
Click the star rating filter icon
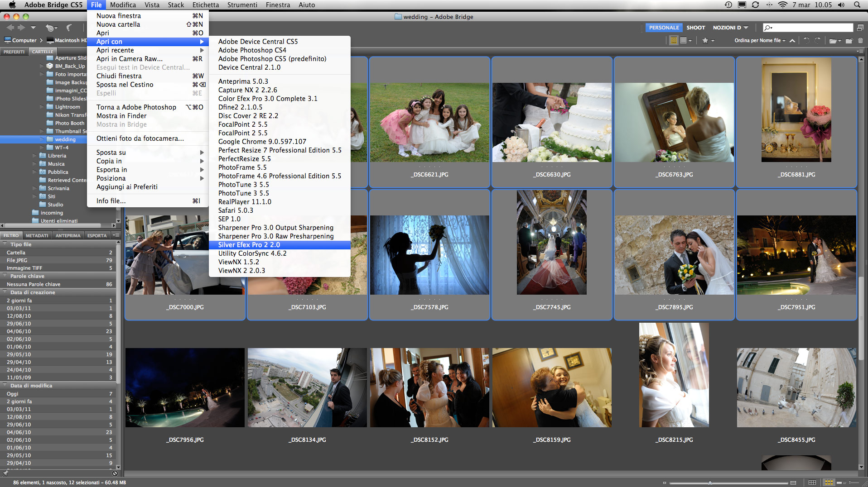(705, 40)
